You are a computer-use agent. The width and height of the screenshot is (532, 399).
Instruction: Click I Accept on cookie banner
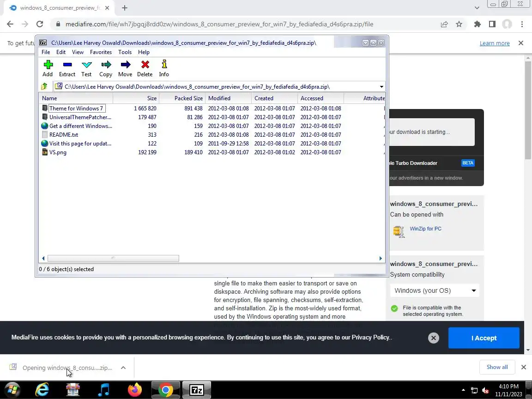[484, 338]
